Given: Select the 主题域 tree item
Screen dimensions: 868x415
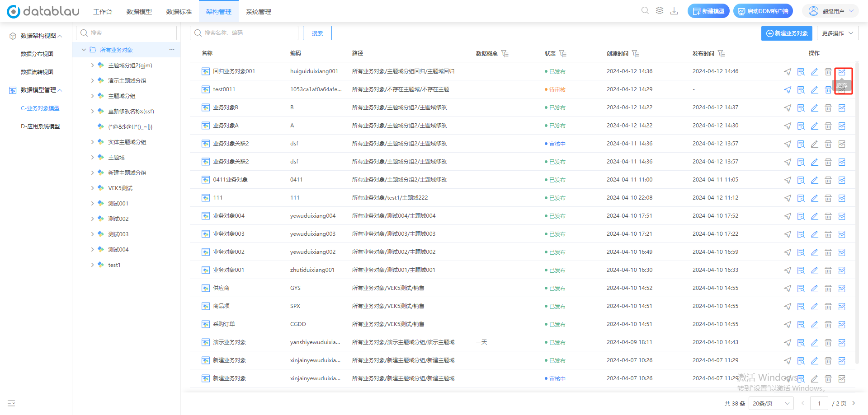Looking at the screenshot, I should click(116, 158).
